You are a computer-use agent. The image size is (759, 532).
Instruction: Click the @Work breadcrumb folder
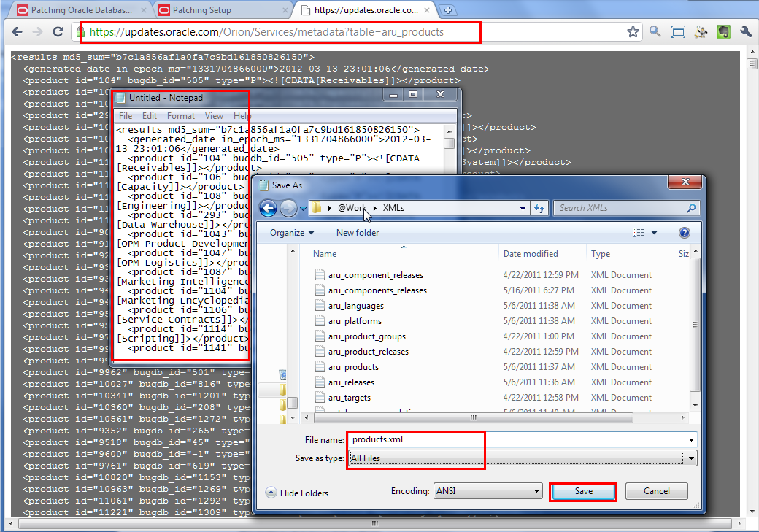(x=352, y=208)
